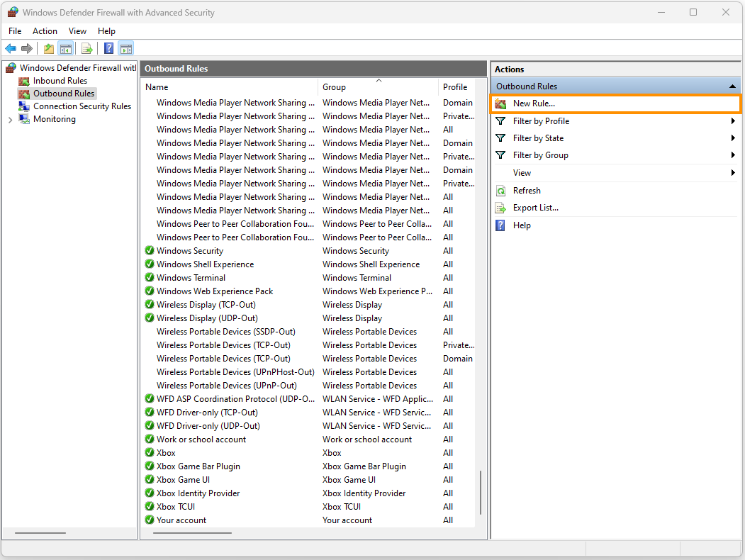Click the Filter by Profile funnel icon

[500, 121]
